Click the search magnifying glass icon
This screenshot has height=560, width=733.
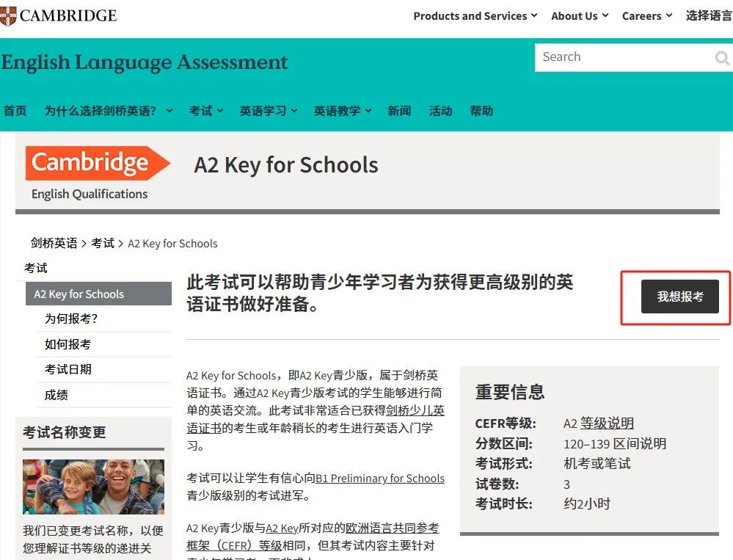point(721,57)
